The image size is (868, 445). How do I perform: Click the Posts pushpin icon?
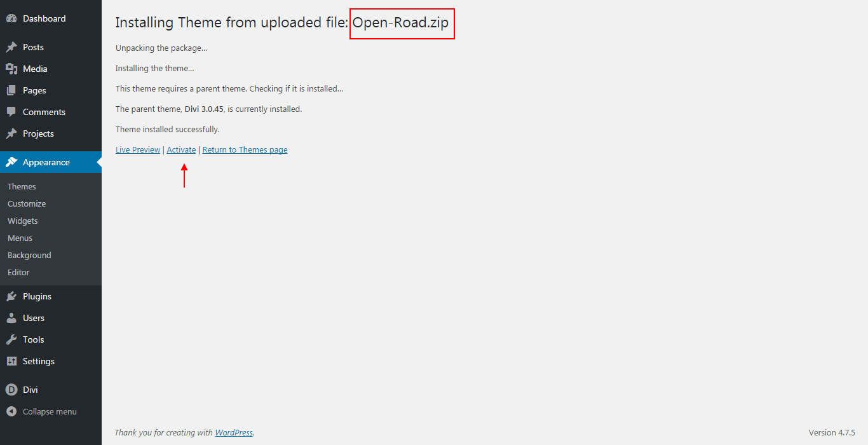(x=11, y=47)
